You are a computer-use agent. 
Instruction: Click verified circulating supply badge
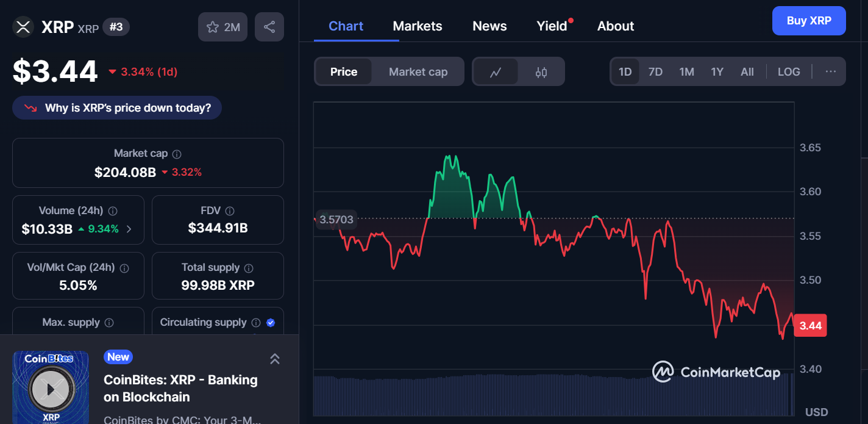pyautogui.click(x=271, y=323)
